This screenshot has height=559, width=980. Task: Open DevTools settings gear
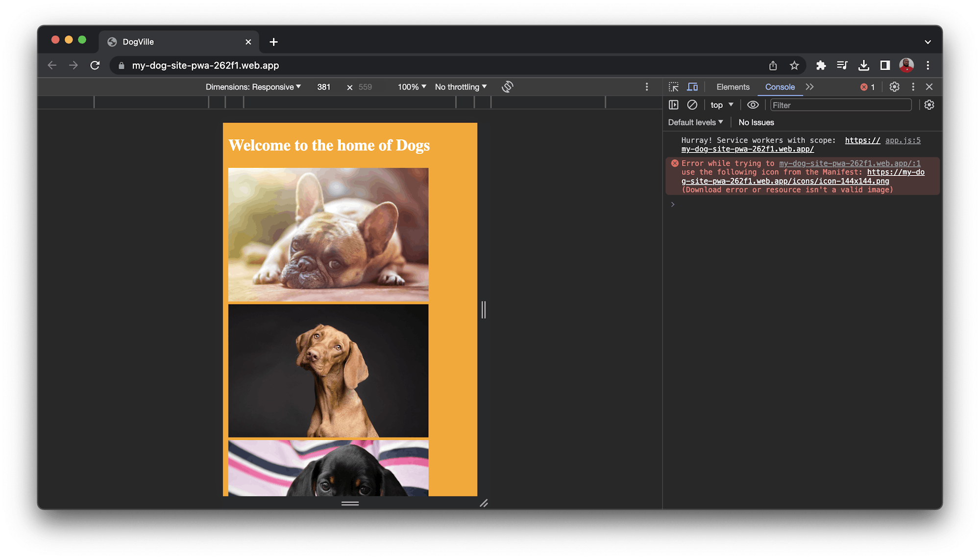(894, 87)
